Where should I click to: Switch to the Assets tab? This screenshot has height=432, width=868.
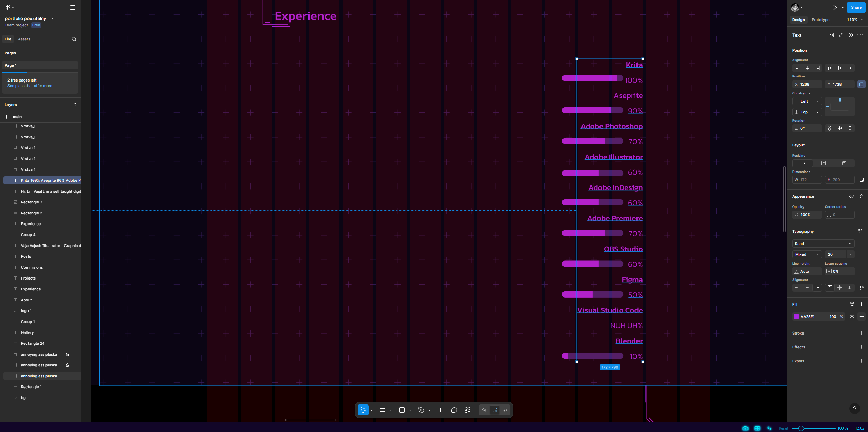coord(24,39)
